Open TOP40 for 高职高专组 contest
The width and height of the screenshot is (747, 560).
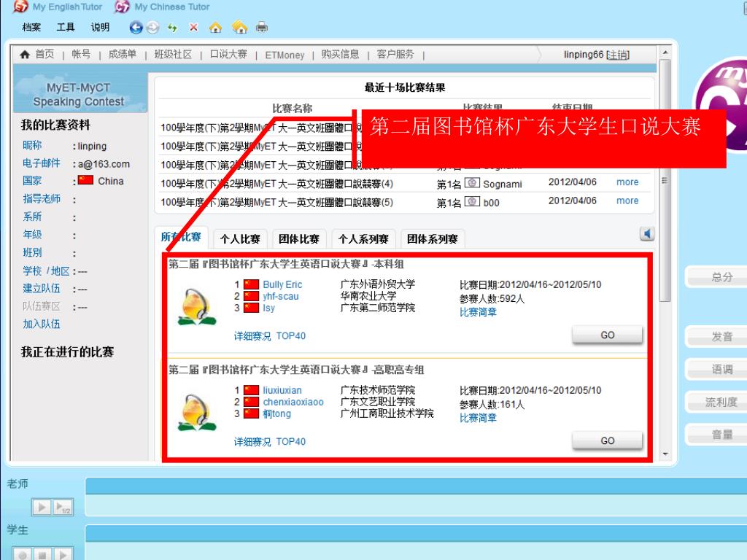point(291,442)
